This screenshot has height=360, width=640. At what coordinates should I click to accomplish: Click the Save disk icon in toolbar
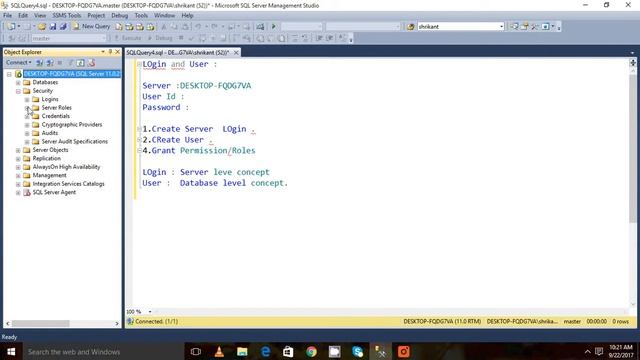[53, 27]
